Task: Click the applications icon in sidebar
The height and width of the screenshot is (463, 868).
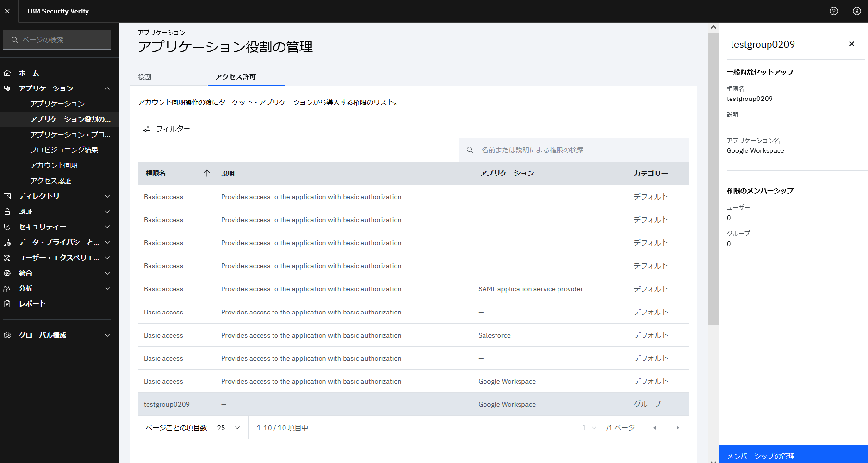Action: point(7,88)
